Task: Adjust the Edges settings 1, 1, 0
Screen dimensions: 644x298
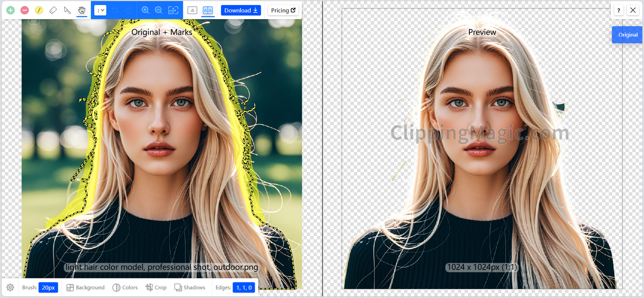Action: tap(244, 287)
